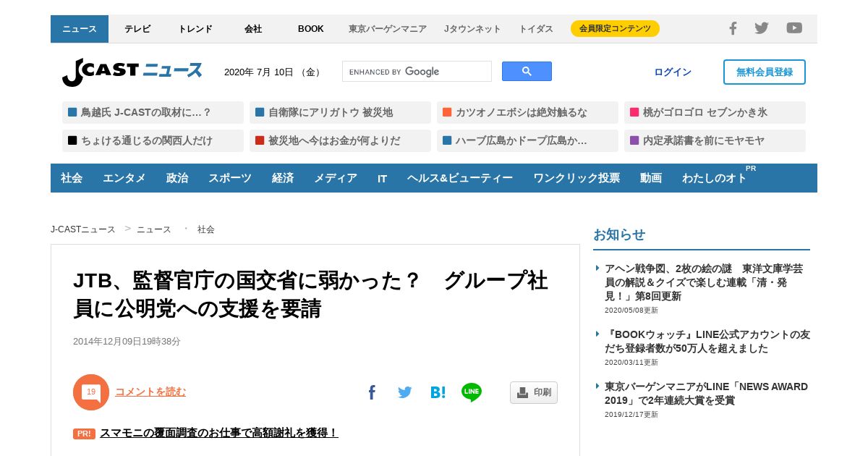Click the 印刷 print button
This screenshot has width=868, height=456.
tap(534, 392)
